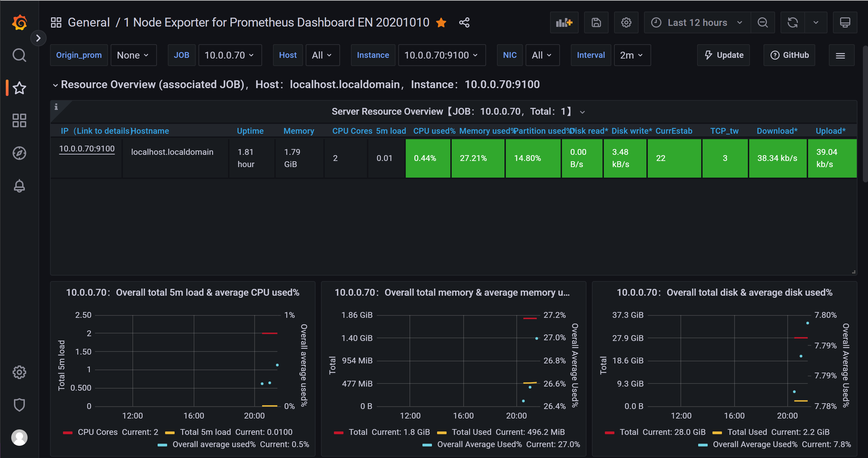This screenshot has height=458, width=868.
Task: Open the refresh interval dropdown arrow
Action: 816,22
